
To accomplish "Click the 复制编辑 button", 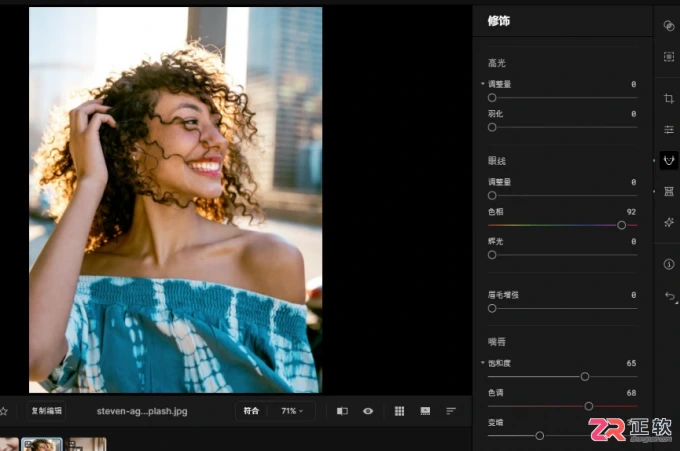I will 47,411.
